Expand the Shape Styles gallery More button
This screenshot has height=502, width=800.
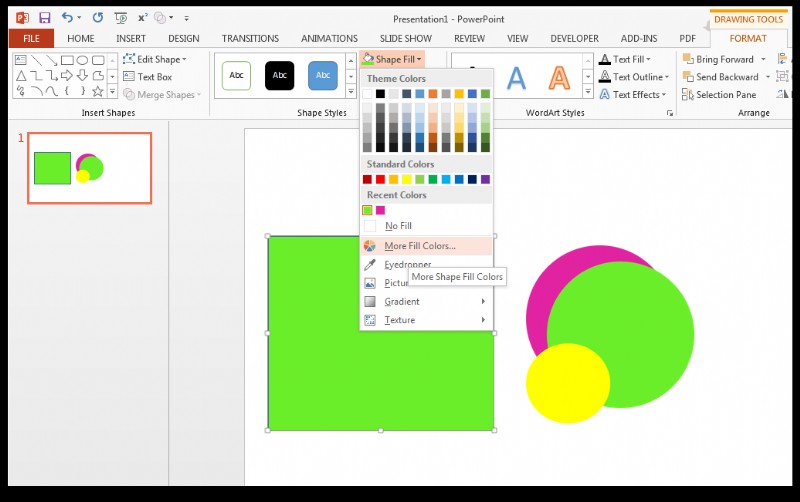[351, 91]
